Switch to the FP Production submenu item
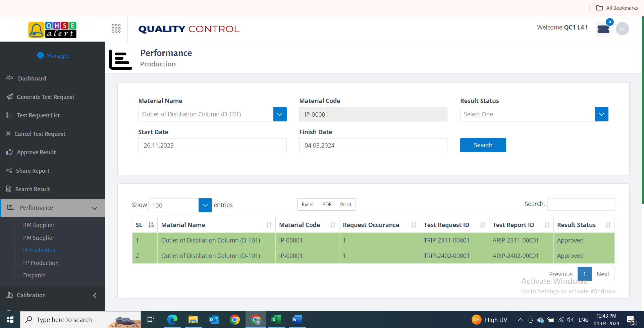The height and width of the screenshot is (328, 644). pos(41,263)
